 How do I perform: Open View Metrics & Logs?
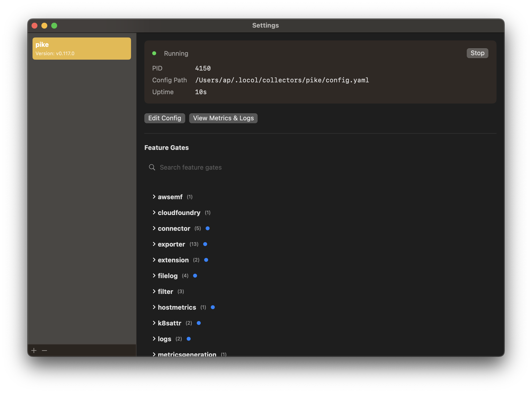tap(223, 118)
